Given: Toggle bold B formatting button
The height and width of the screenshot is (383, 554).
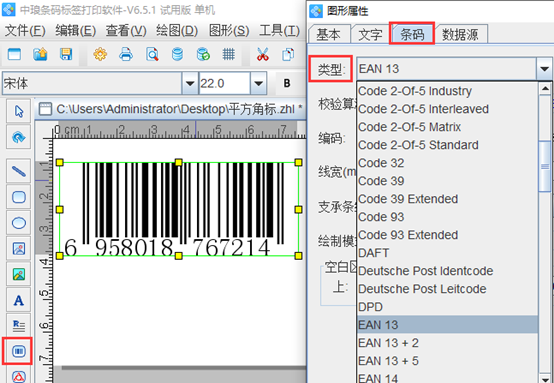Looking at the screenshot, I should (x=287, y=83).
